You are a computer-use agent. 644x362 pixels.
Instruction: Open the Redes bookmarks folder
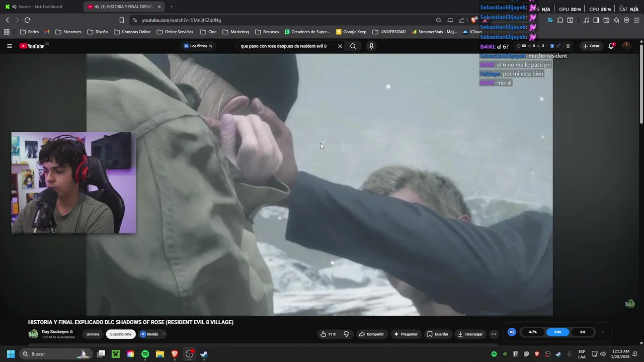click(x=29, y=32)
